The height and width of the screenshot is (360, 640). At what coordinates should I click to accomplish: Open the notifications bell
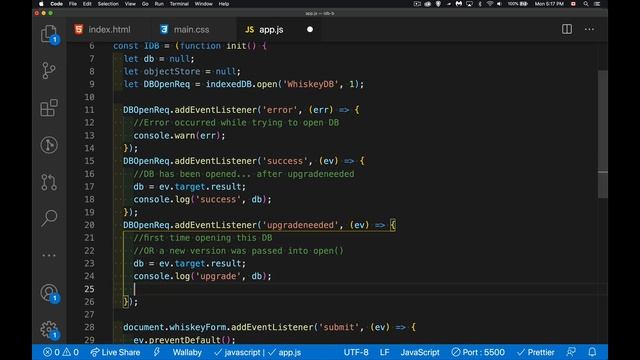point(592,352)
